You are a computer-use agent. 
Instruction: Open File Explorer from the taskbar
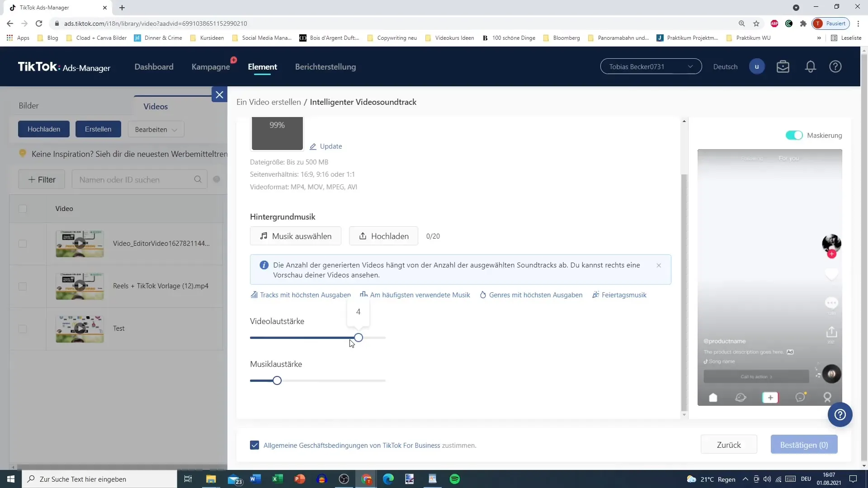[x=211, y=479]
